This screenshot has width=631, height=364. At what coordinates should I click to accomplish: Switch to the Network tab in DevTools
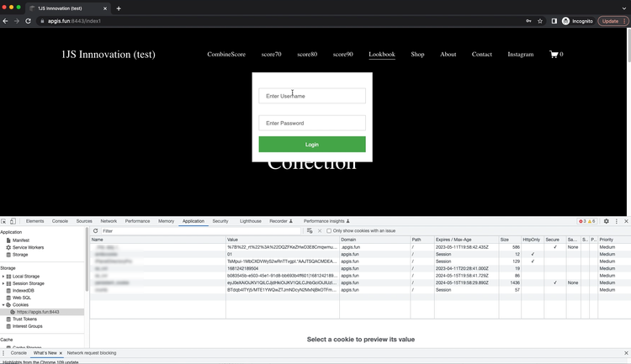point(109,221)
